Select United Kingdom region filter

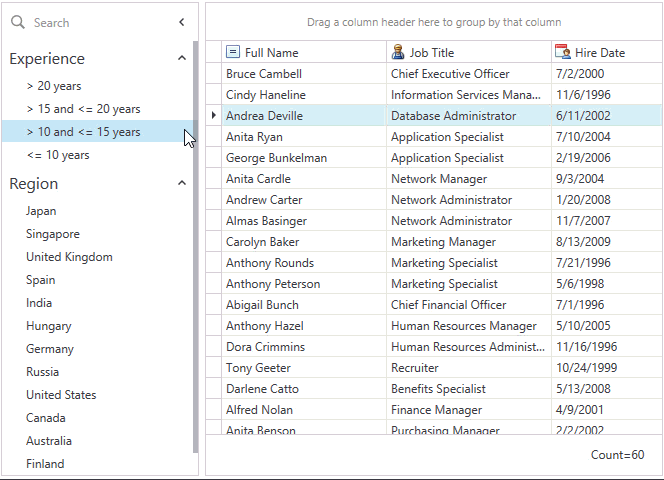click(69, 257)
